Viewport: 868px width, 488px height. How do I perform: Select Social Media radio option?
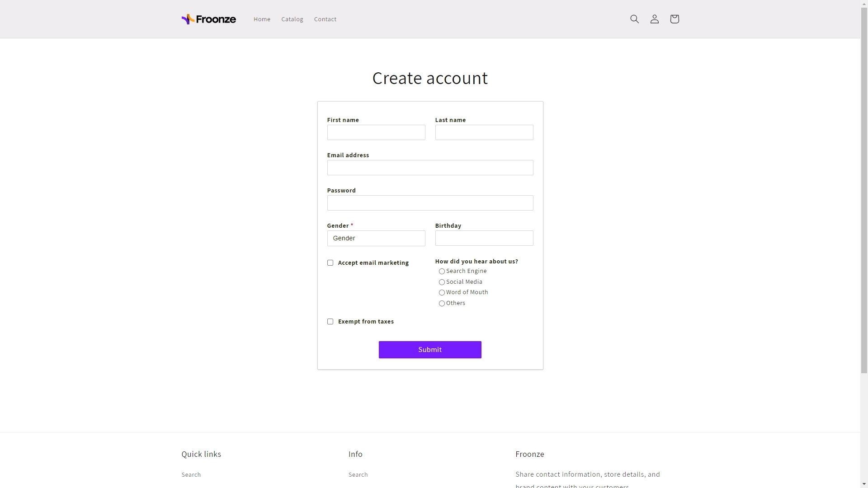tap(442, 282)
